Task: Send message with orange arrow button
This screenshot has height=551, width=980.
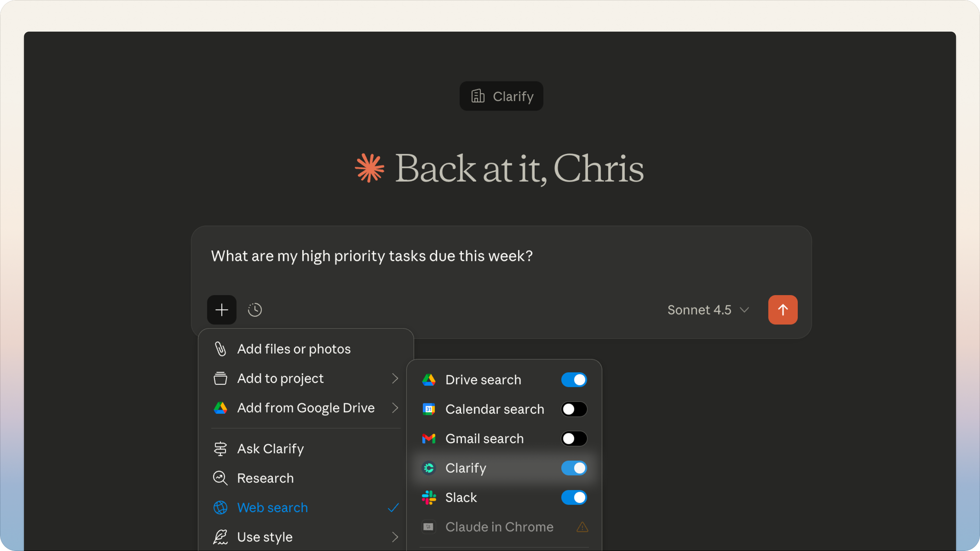Action: pos(783,310)
